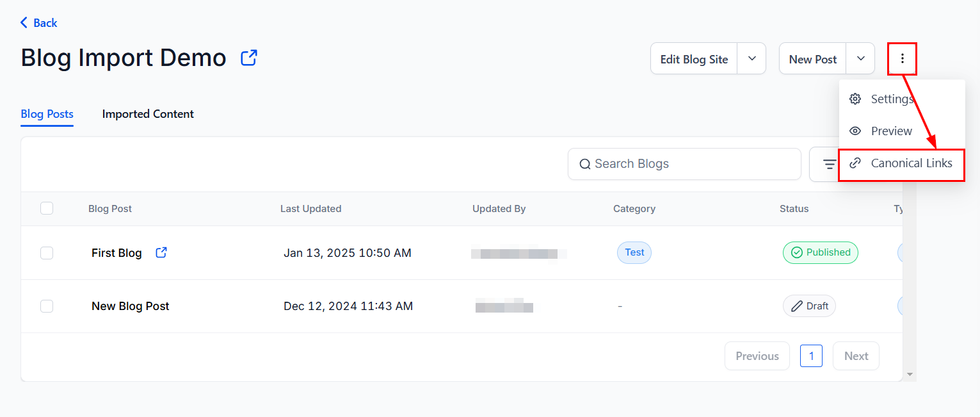Click the New Post button
Viewport: 980px width, 417px height.
(813, 59)
